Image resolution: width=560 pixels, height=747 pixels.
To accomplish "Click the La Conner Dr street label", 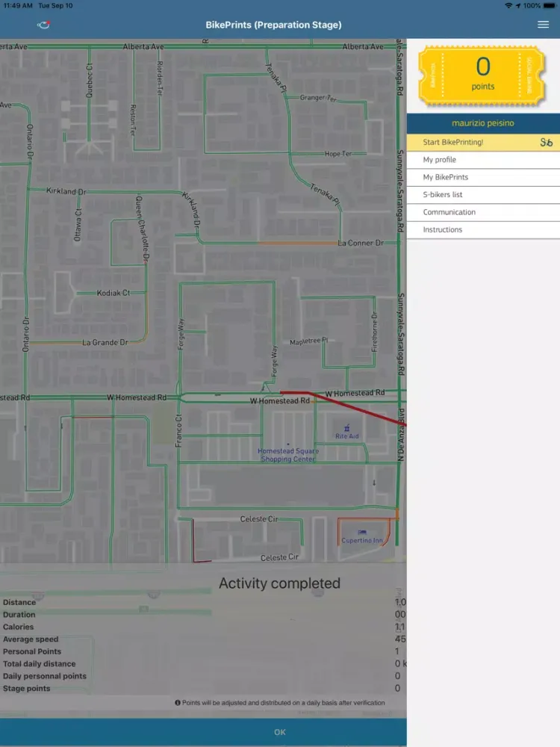I will (x=361, y=243).
